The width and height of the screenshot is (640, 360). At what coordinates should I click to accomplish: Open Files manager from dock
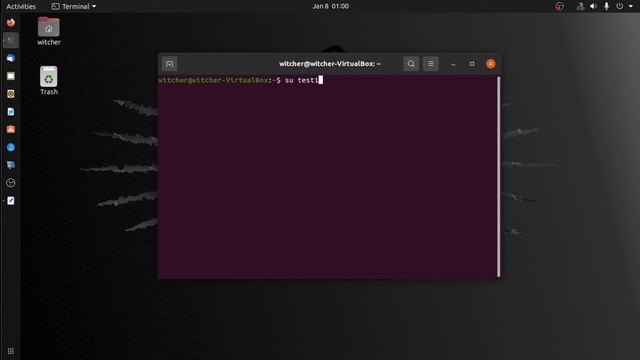point(11,76)
